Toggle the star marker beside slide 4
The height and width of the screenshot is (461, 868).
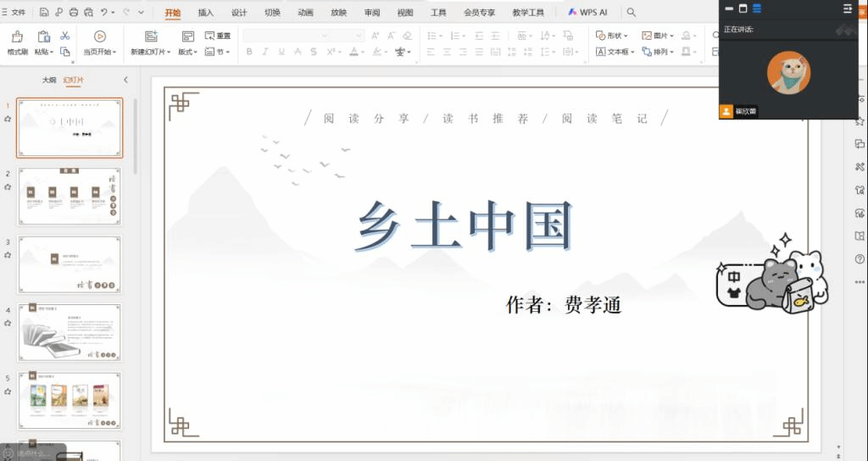[8, 323]
